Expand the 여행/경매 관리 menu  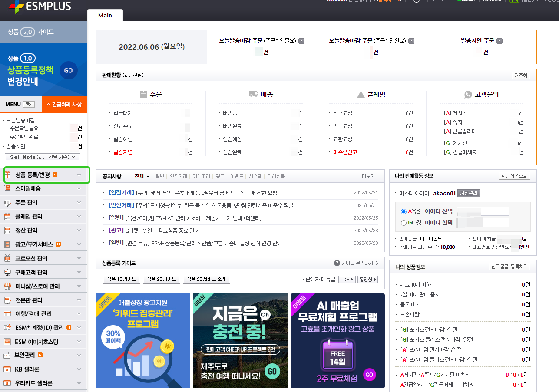(x=43, y=313)
